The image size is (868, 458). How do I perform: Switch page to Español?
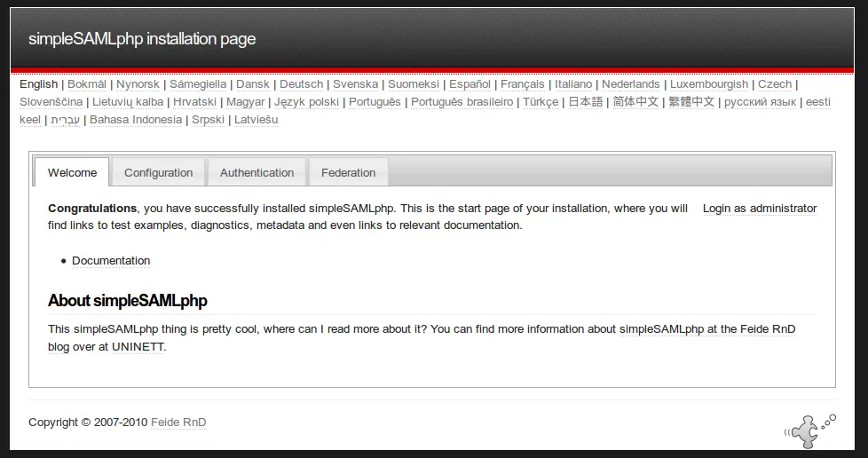[x=470, y=84]
